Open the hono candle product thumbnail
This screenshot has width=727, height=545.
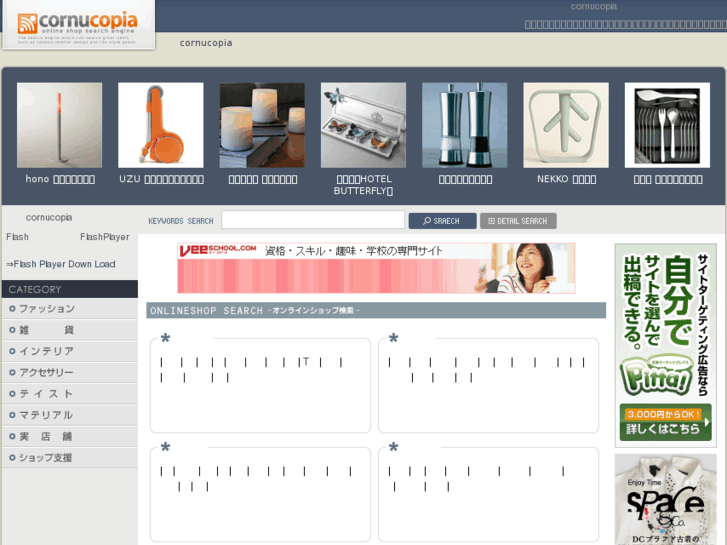point(59,125)
